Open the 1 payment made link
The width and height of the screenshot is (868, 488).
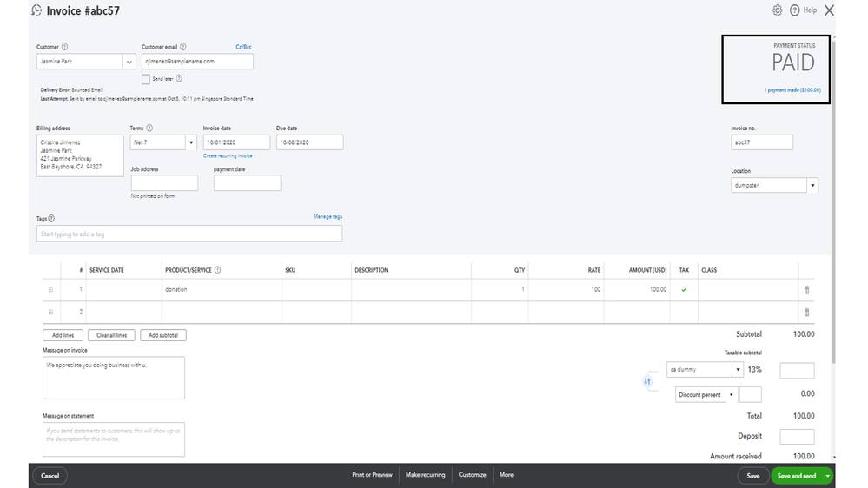[x=792, y=90]
